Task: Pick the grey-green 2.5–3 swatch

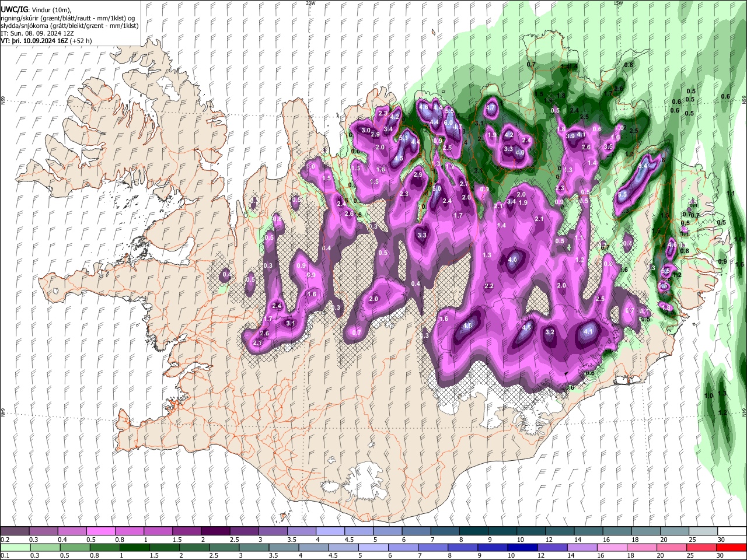Action: pyautogui.click(x=224, y=547)
